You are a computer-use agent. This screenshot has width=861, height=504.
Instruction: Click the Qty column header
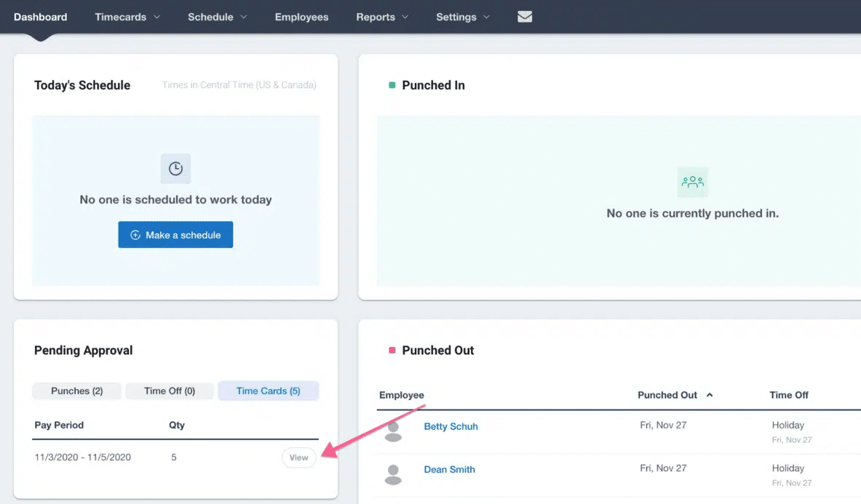tap(177, 425)
